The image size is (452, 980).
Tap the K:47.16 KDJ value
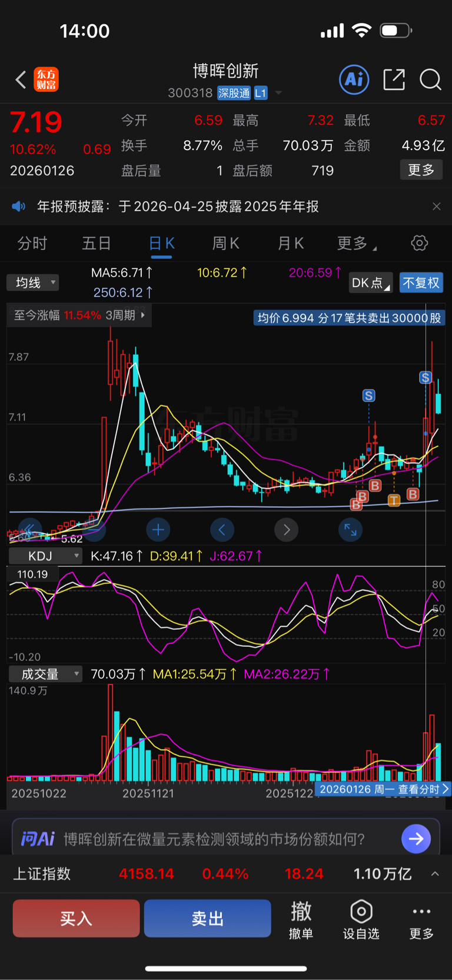tap(117, 556)
